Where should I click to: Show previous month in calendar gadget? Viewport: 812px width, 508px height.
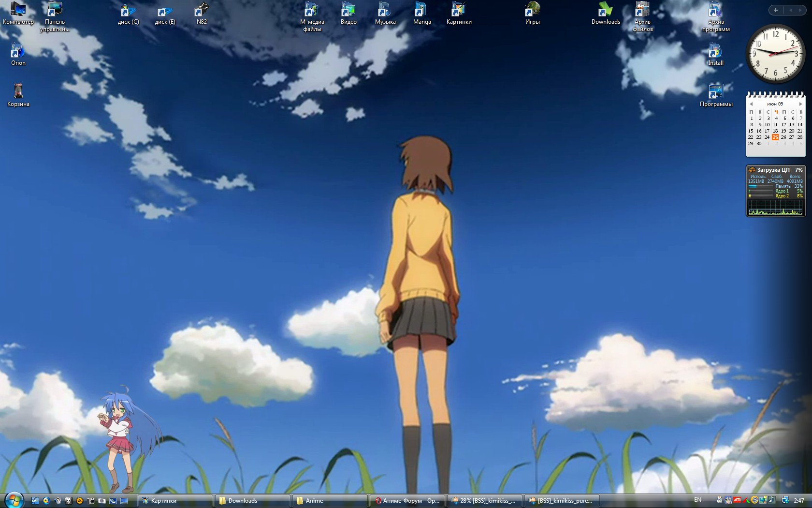coord(751,104)
